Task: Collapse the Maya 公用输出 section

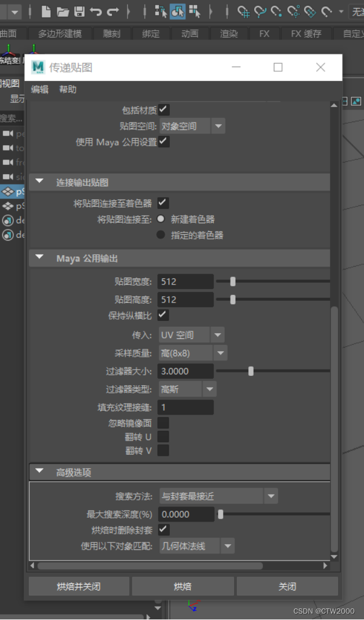Action: click(x=39, y=257)
